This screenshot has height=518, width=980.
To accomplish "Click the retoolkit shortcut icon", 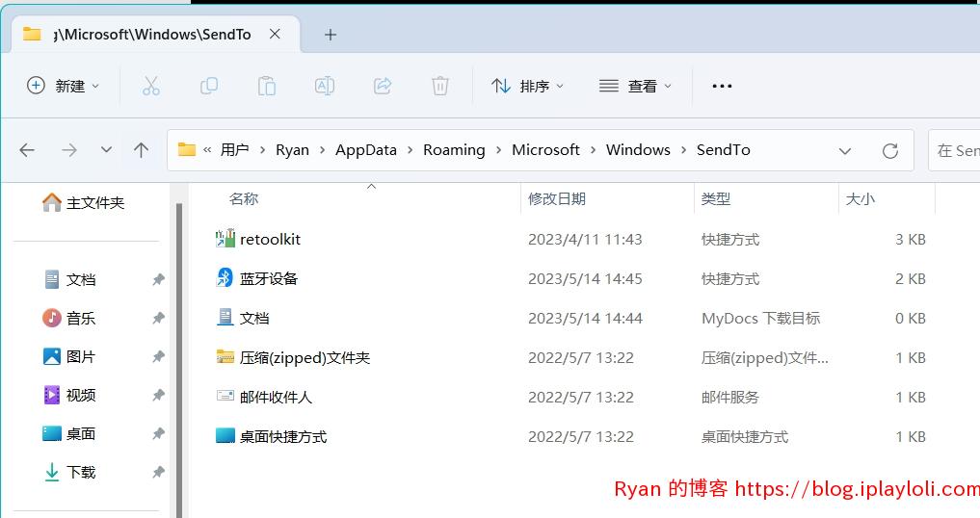I will [225, 239].
